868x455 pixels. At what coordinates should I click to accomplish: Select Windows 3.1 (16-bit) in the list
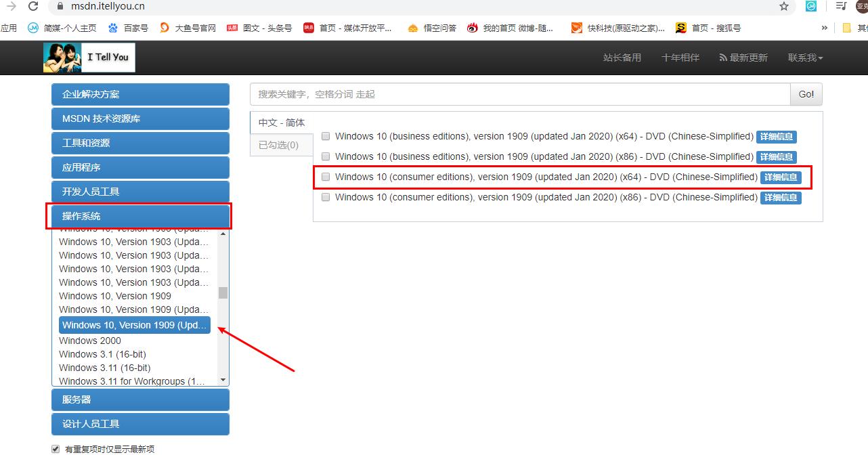point(102,354)
